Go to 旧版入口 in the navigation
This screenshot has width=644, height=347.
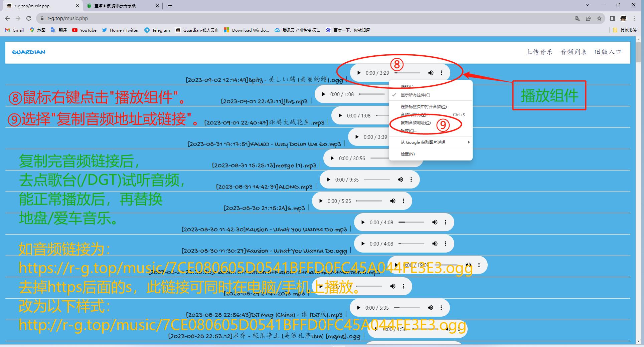point(608,52)
